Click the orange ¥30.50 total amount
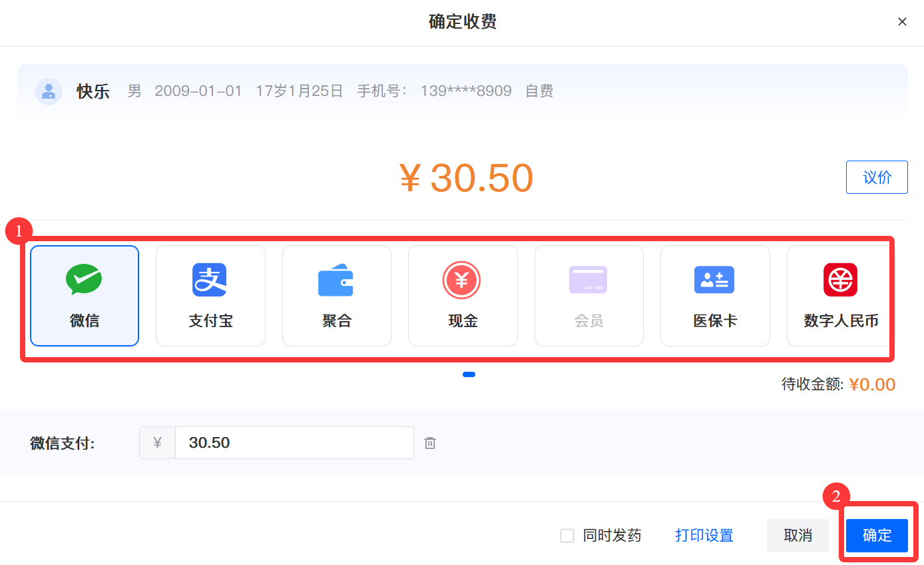Screen dimensions: 924x565 (466, 178)
